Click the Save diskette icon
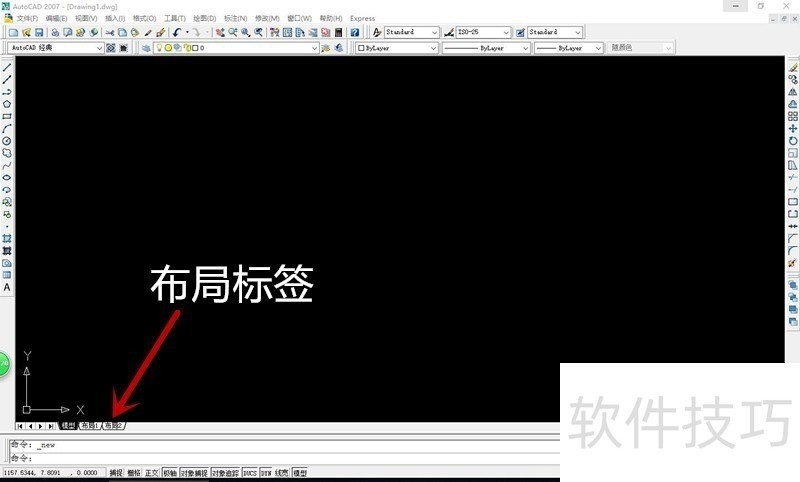This screenshot has width=800, height=482. (x=39, y=32)
